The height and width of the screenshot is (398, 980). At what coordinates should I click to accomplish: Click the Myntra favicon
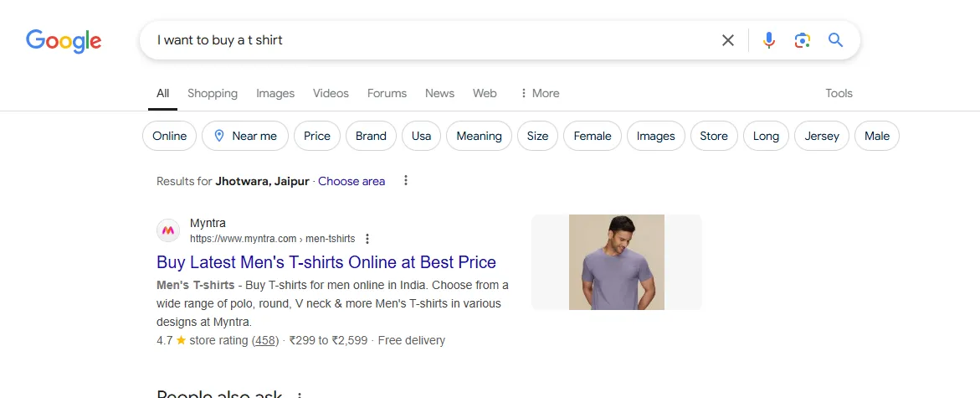pyautogui.click(x=168, y=230)
